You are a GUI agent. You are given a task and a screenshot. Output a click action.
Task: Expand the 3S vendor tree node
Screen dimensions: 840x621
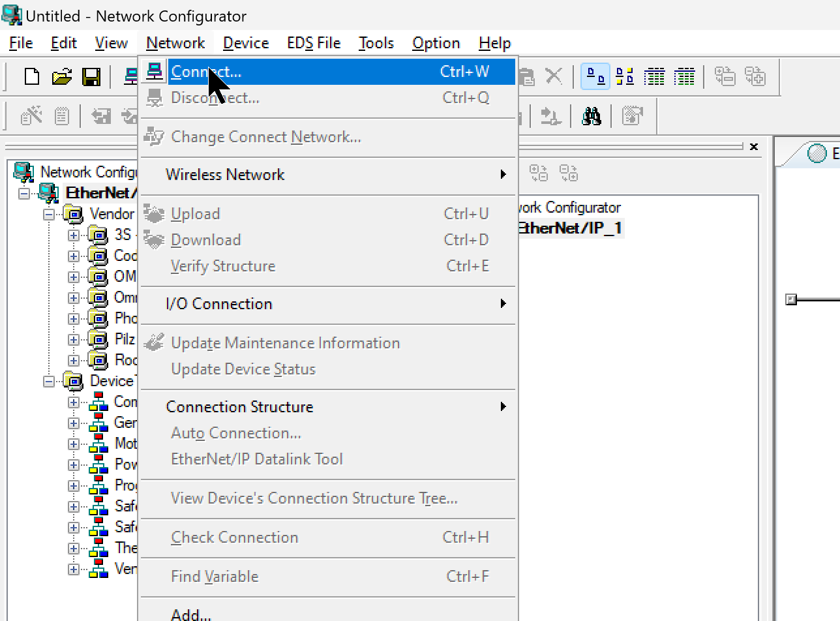click(73, 235)
